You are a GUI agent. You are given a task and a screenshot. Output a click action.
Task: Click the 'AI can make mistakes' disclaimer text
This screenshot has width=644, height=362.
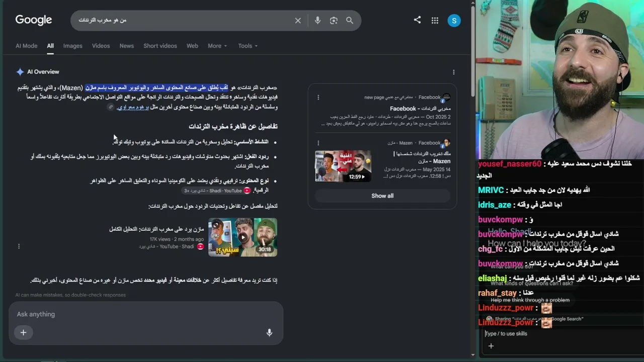tap(70, 295)
